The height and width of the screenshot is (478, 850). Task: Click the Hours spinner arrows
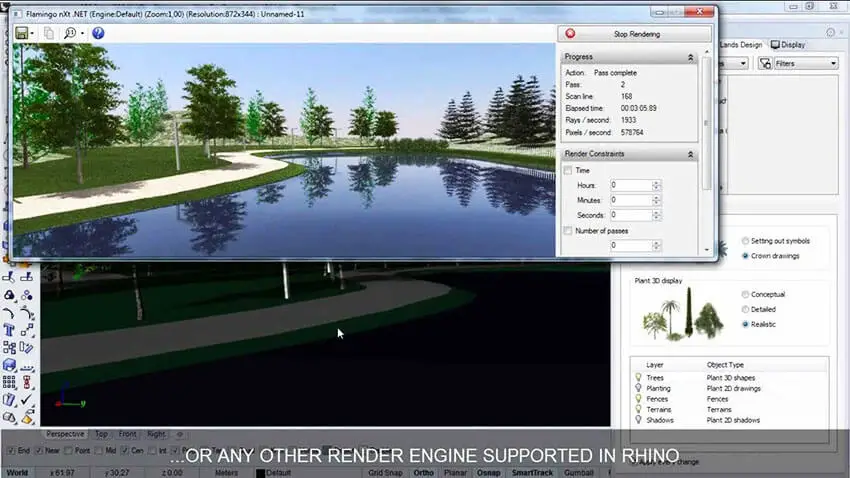coord(656,185)
